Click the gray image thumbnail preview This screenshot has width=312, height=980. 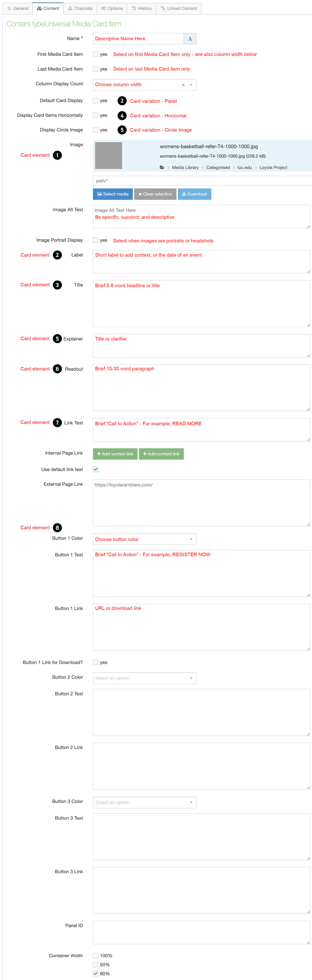click(x=108, y=156)
